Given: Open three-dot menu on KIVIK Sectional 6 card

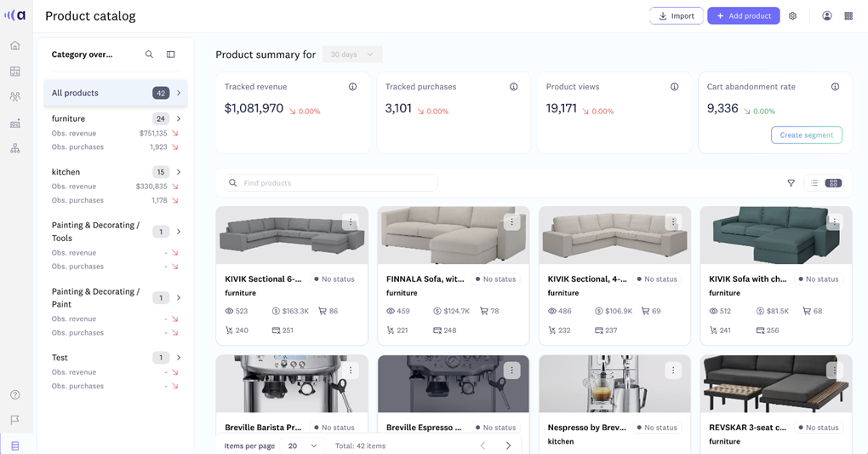Looking at the screenshot, I should [351, 222].
